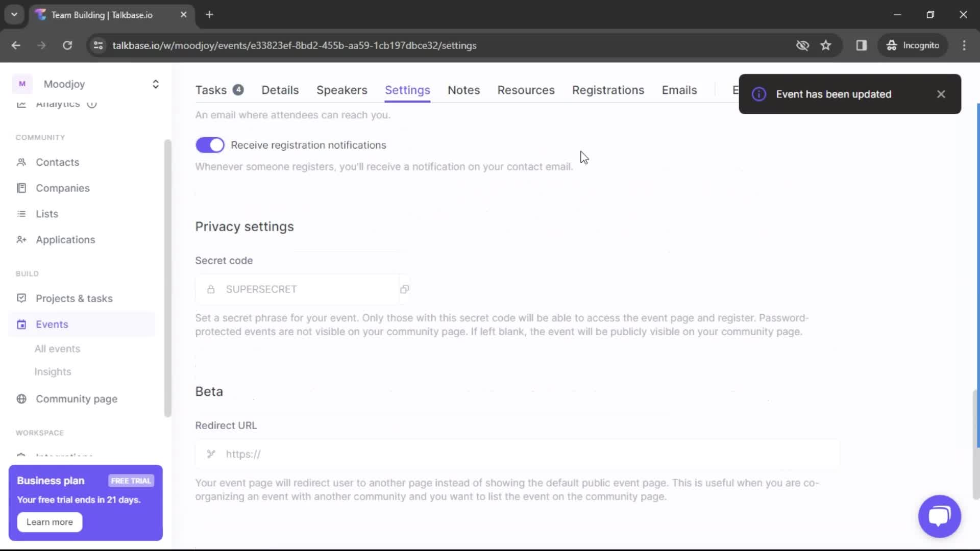Click the Community page sidebar icon
Screen dimensions: 980x551
coord(21,399)
